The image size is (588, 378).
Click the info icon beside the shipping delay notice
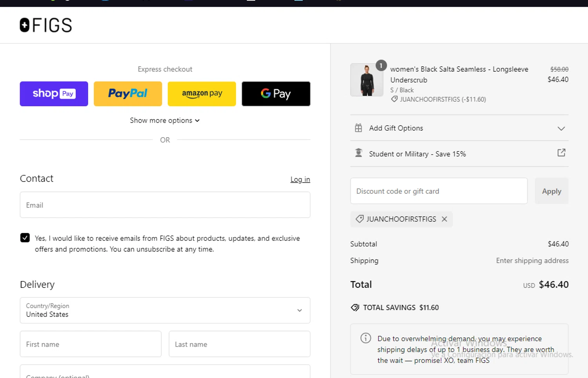coord(365,338)
